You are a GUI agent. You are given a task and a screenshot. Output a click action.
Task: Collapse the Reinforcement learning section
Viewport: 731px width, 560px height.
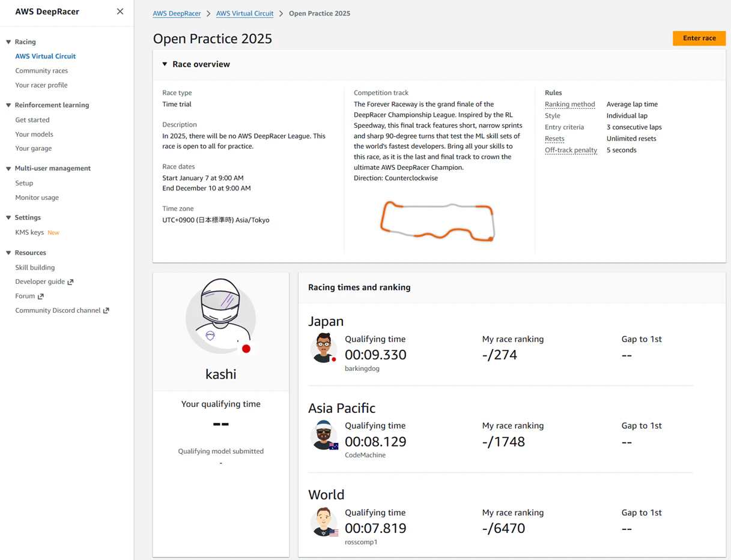[x=8, y=105]
